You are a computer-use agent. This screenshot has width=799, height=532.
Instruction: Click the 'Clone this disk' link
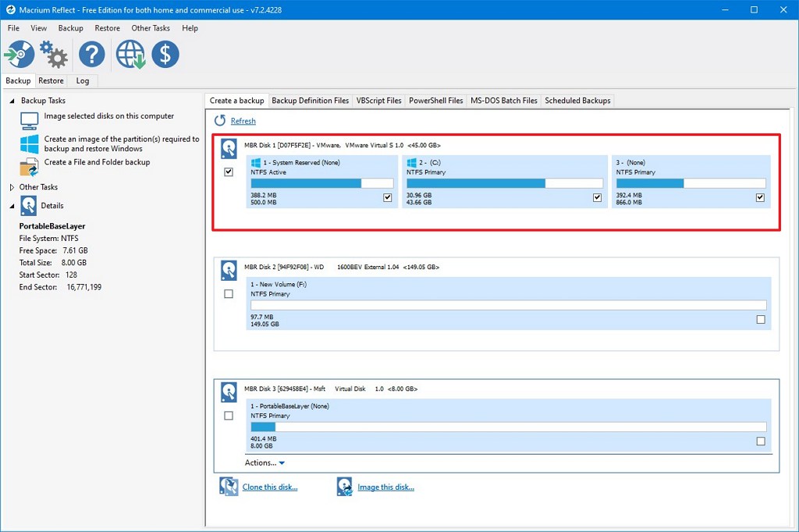point(270,485)
